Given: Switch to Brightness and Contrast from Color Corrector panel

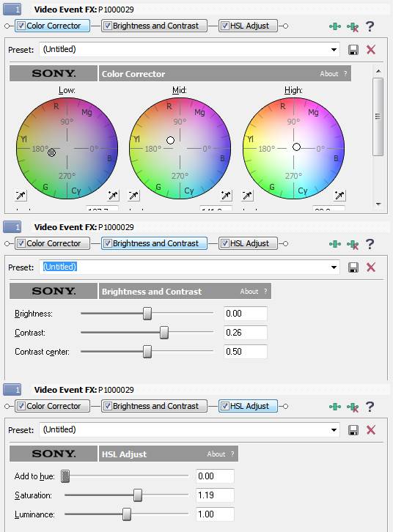Looking at the screenshot, I should [x=155, y=26].
